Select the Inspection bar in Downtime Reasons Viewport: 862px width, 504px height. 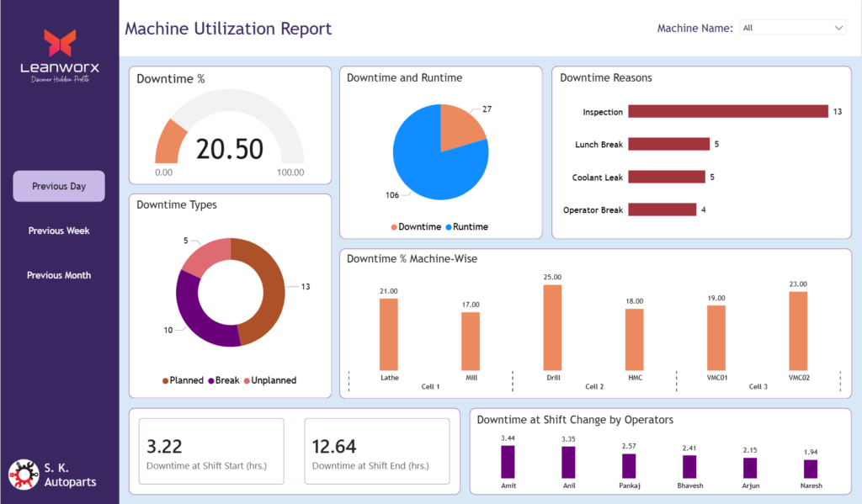coord(728,112)
